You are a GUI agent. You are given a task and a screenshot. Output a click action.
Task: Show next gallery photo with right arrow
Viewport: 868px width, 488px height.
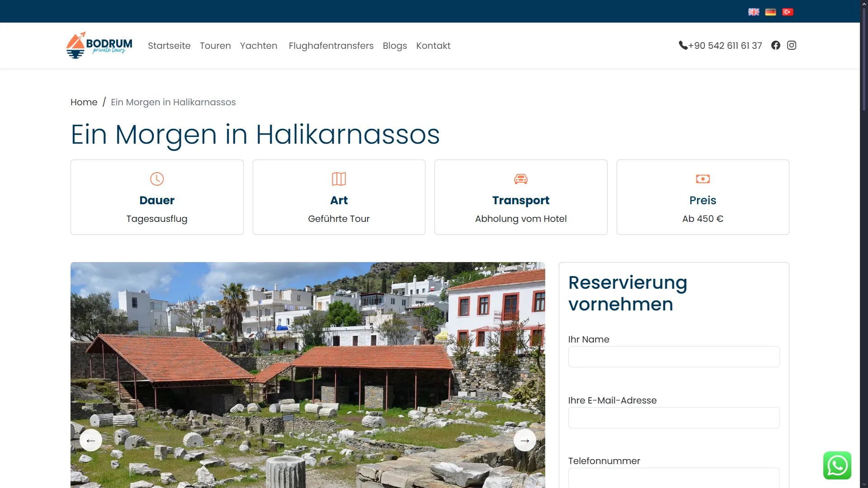[x=525, y=440]
